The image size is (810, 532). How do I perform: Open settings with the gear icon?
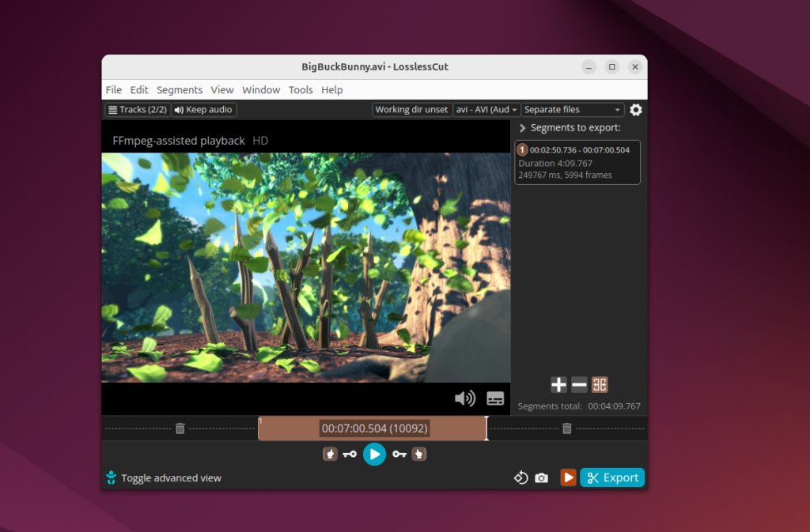[635, 110]
